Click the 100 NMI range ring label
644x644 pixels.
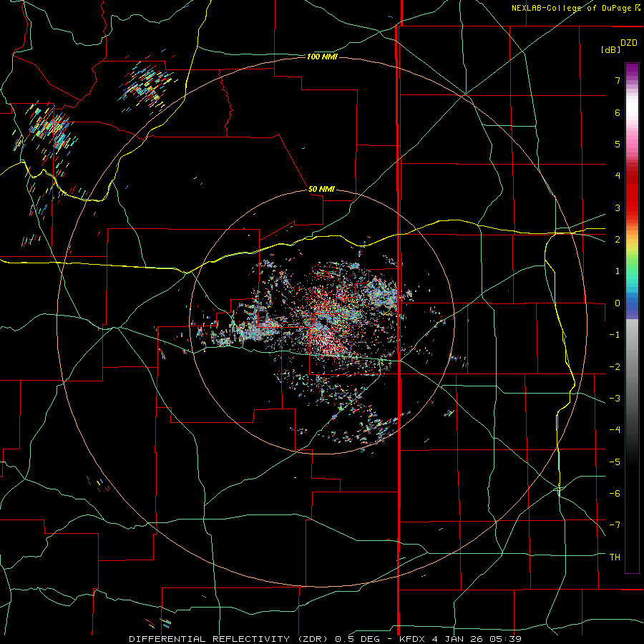[x=322, y=57]
